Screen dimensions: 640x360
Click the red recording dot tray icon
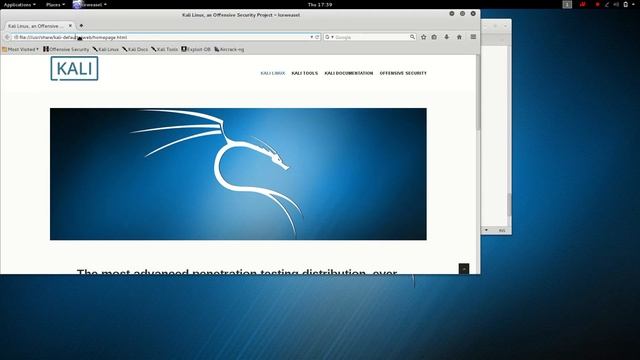pos(597,4)
